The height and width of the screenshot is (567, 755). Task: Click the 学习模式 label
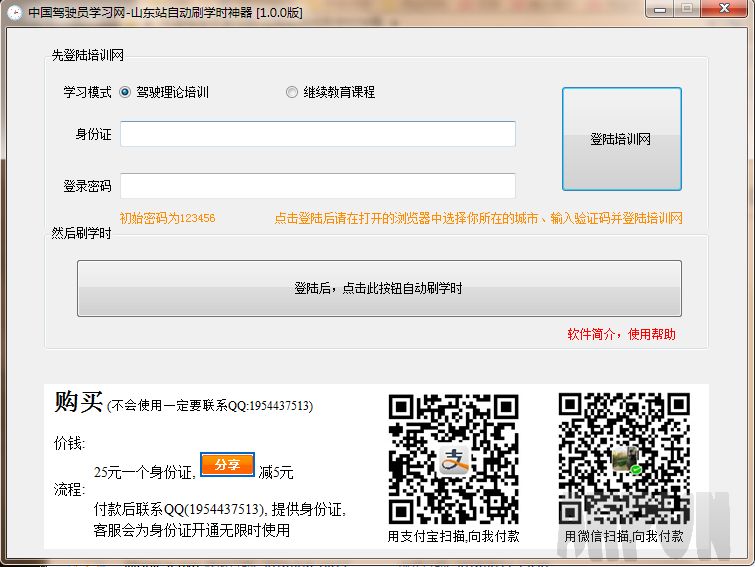tap(87, 92)
